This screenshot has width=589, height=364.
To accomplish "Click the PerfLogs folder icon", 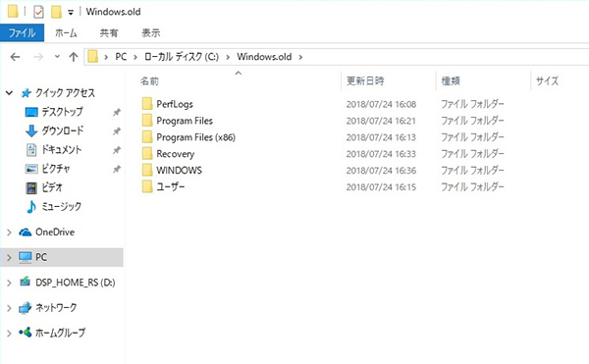I will 147,104.
